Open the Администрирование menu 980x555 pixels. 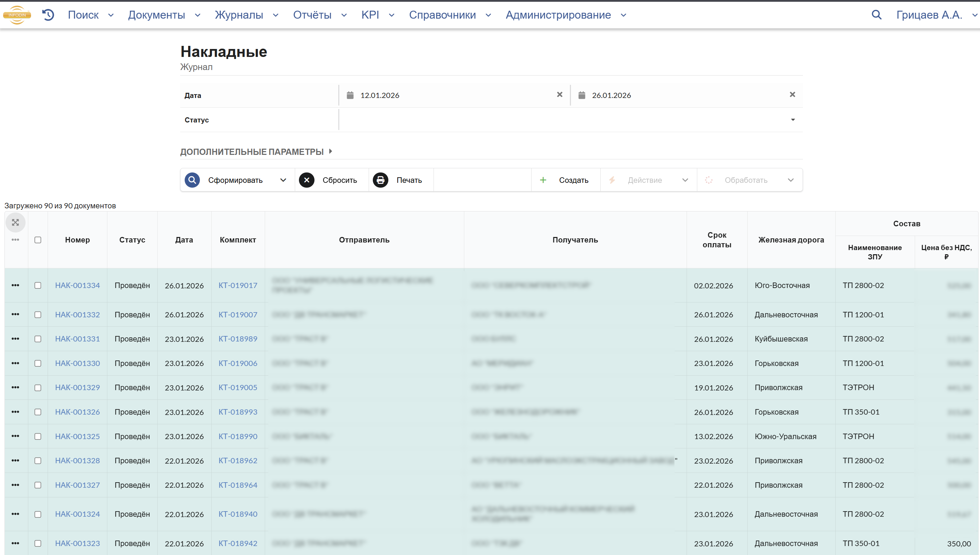pos(566,15)
